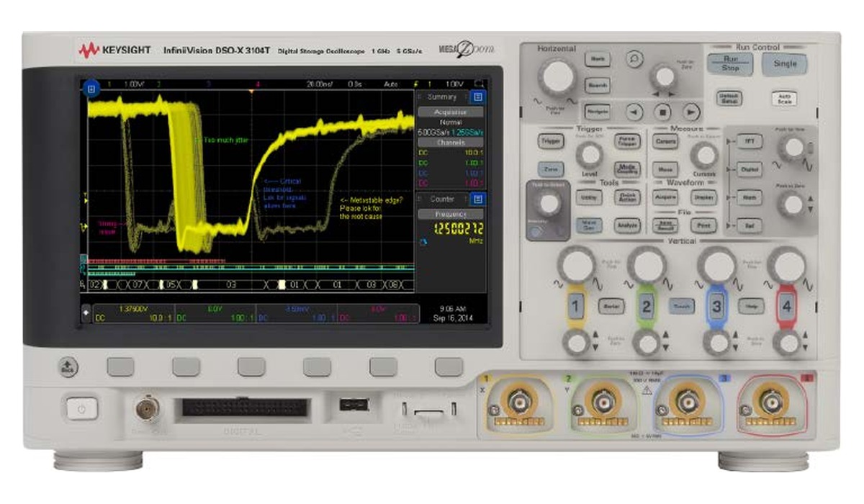Click the Acquire key

665,197
